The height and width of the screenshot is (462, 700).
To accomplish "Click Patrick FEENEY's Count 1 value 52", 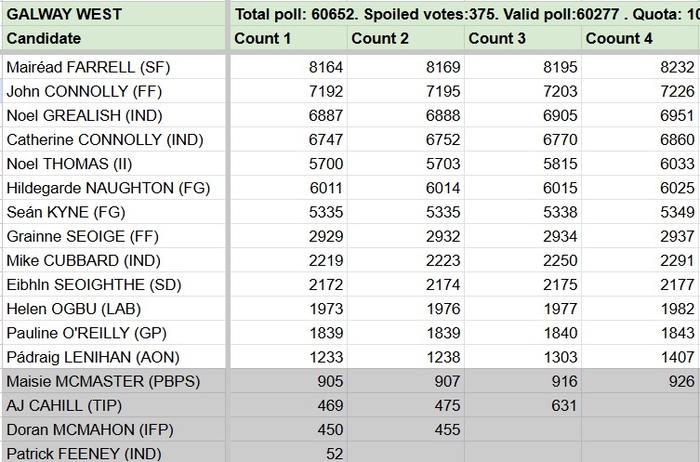I will [x=287, y=453].
